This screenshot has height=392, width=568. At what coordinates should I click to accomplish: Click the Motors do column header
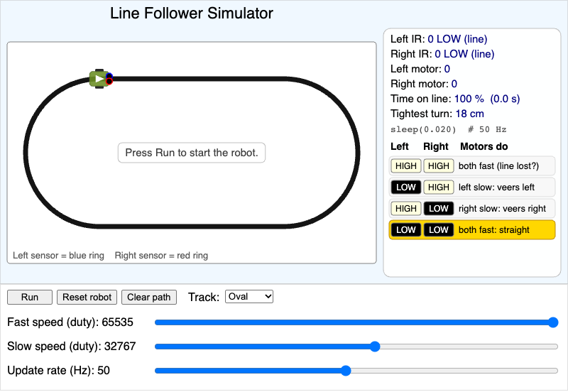(484, 146)
